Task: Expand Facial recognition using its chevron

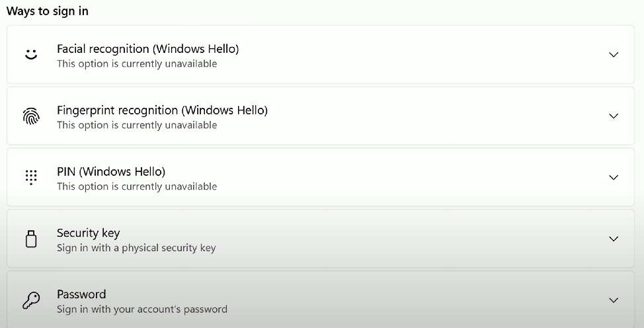Action: [613, 55]
